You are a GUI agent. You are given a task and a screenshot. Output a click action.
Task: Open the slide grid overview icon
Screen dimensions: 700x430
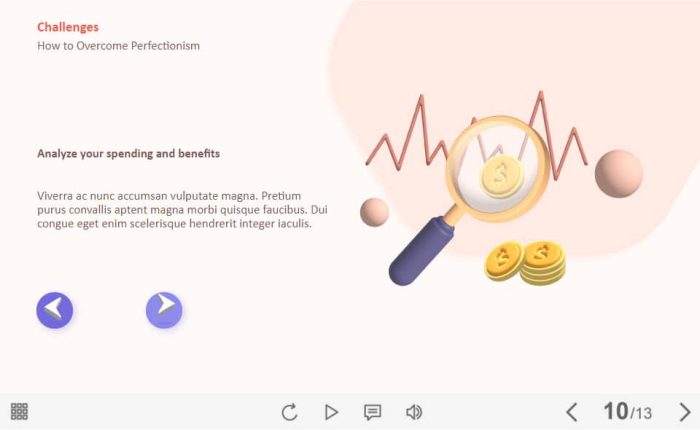point(19,411)
